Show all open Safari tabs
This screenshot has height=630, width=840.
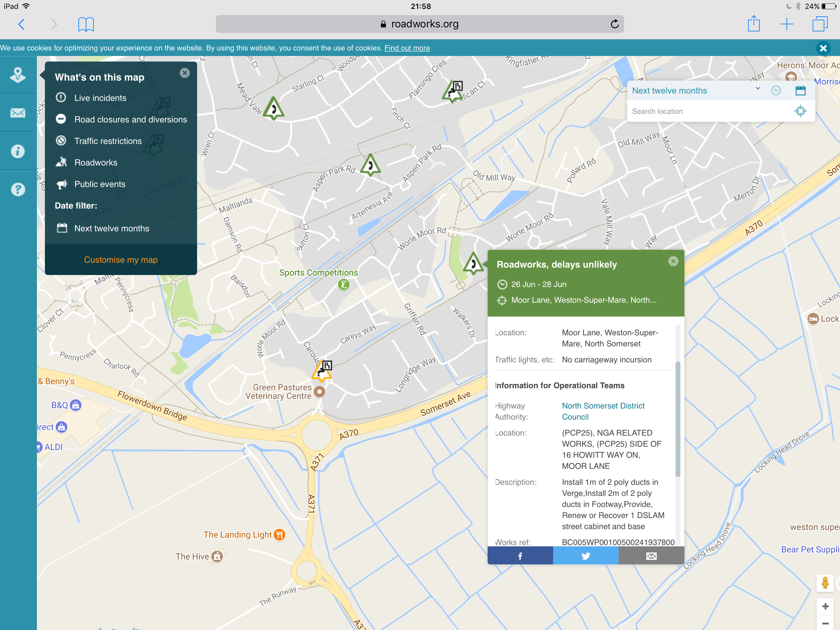pos(820,24)
